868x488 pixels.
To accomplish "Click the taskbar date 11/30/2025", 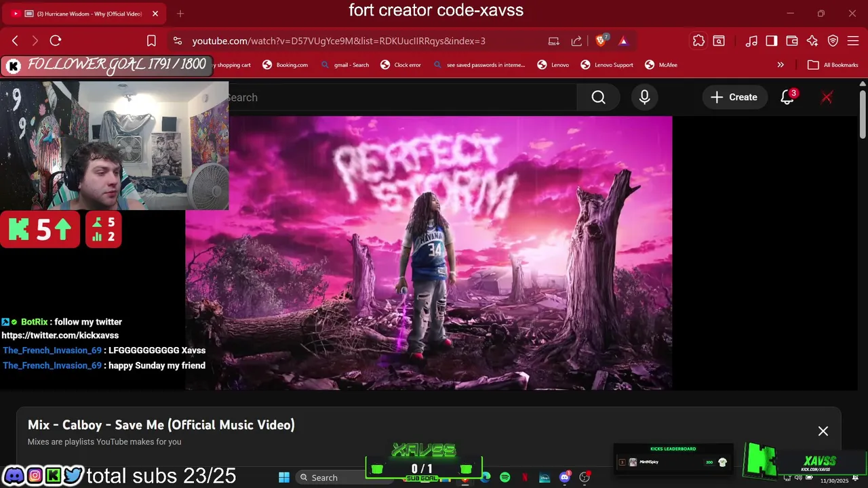I will (835, 481).
